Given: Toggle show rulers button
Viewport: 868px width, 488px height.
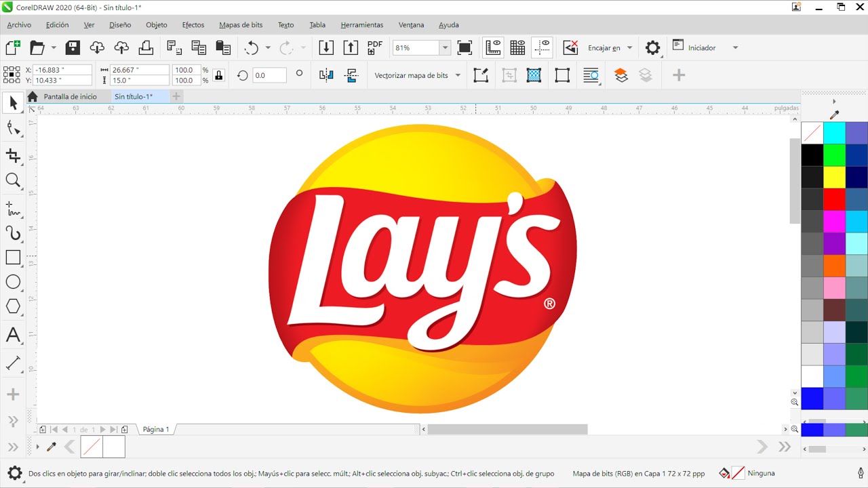Looking at the screenshot, I should 493,47.
